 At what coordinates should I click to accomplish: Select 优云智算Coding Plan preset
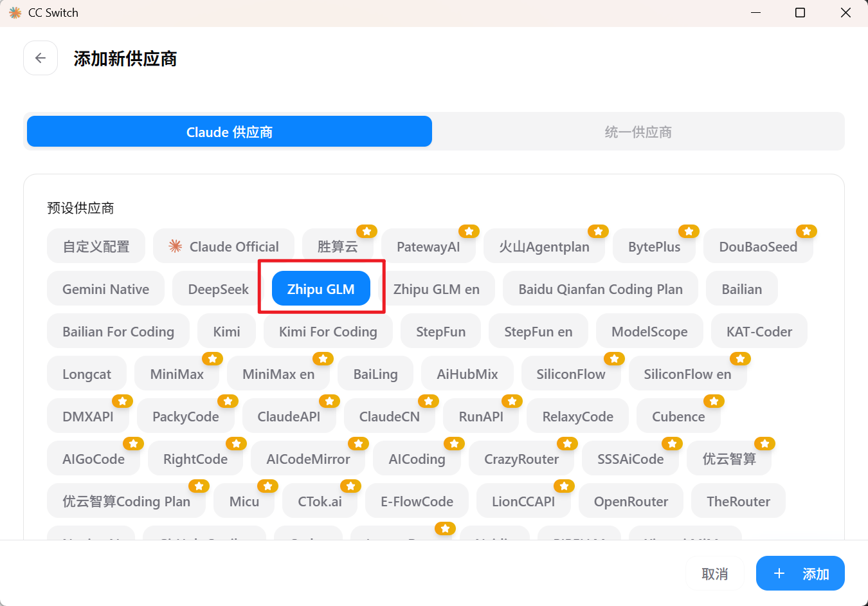[x=126, y=501]
